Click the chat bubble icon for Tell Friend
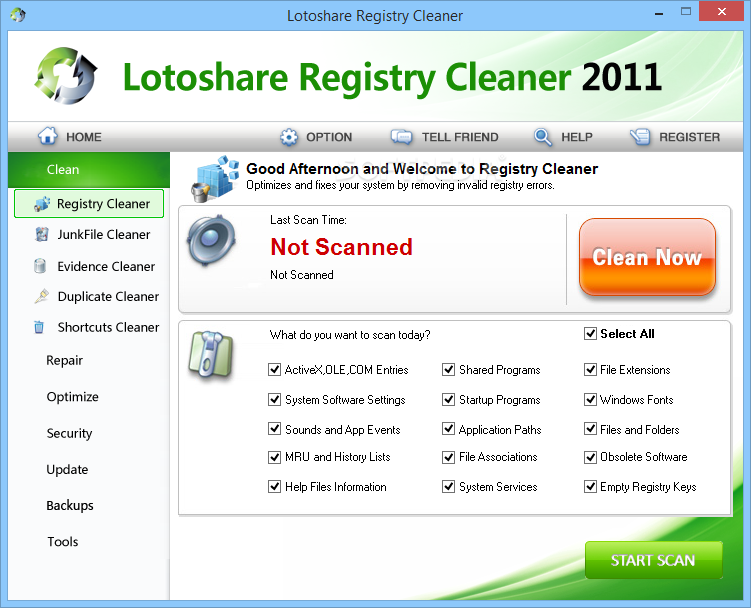The width and height of the screenshot is (751, 608). tap(401, 137)
